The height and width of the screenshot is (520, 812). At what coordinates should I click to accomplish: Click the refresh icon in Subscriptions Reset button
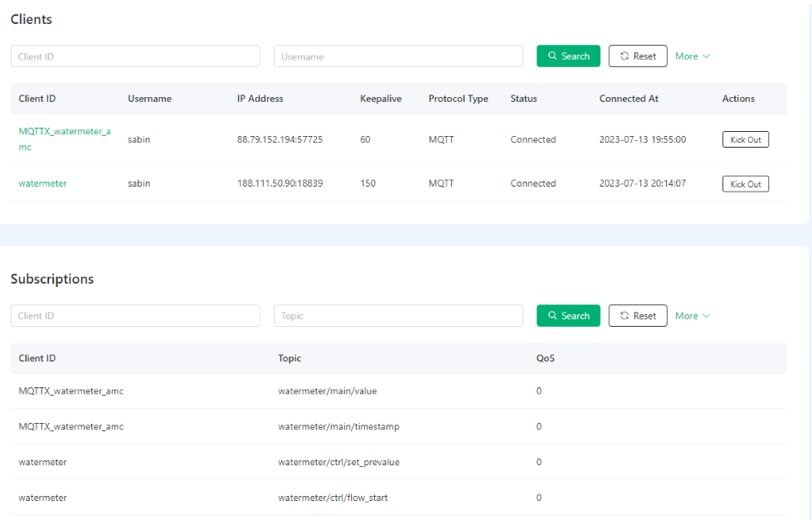tap(625, 316)
